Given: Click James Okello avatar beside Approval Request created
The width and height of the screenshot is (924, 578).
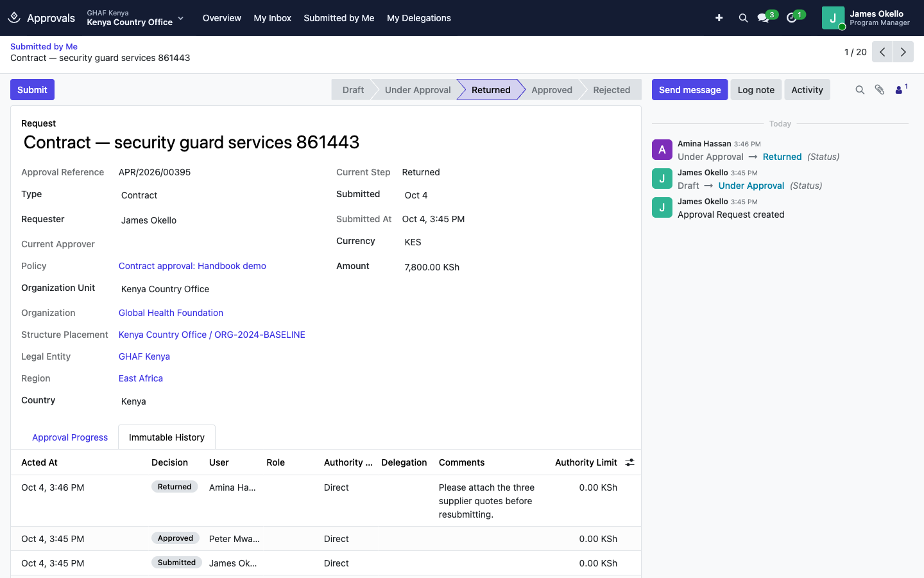Looking at the screenshot, I should click(662, 207).
